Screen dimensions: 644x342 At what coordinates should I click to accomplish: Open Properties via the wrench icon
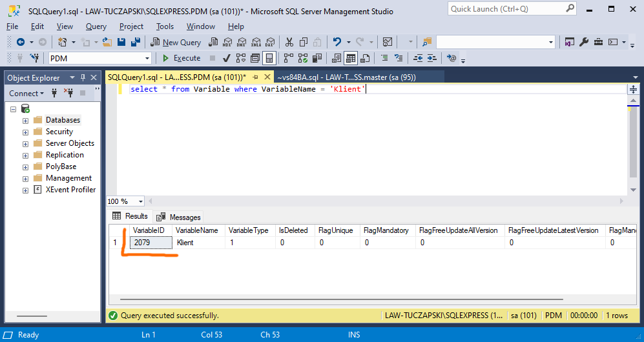tap(584, 42)
